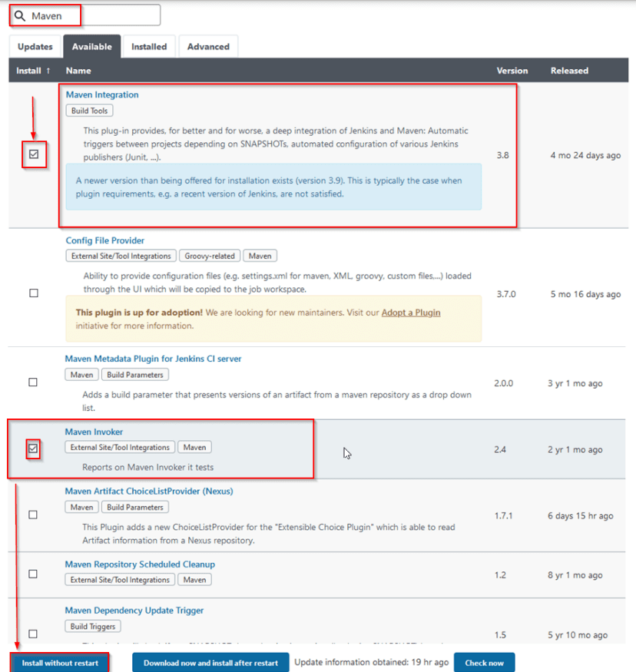Click the Check now button

coord(484,663)
